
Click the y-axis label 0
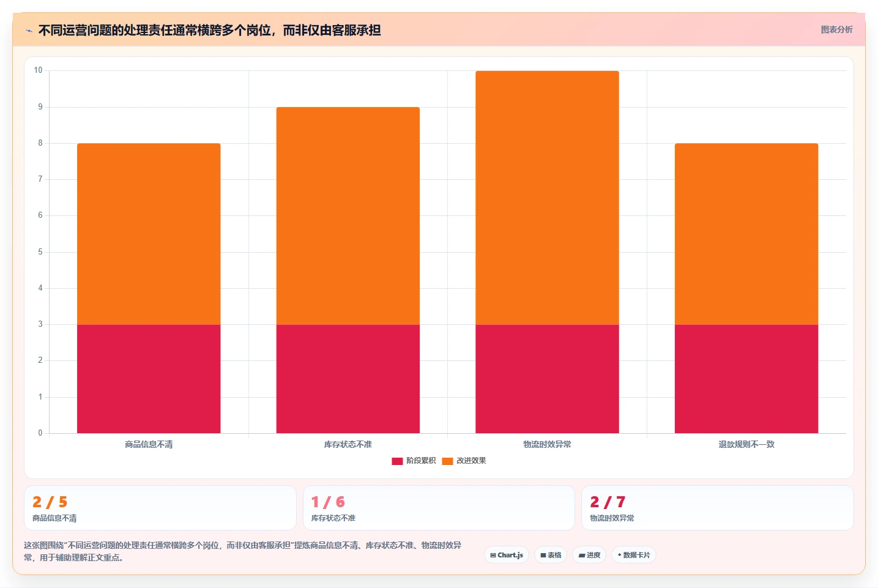pyautogui.click(x=40, y=433)
